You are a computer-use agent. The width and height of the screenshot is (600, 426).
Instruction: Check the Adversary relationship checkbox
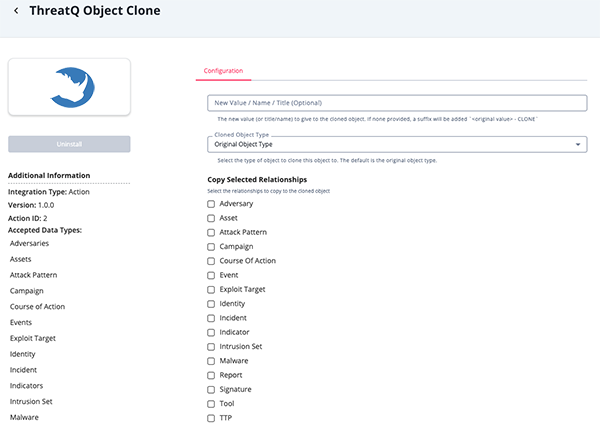click(211, 204)
